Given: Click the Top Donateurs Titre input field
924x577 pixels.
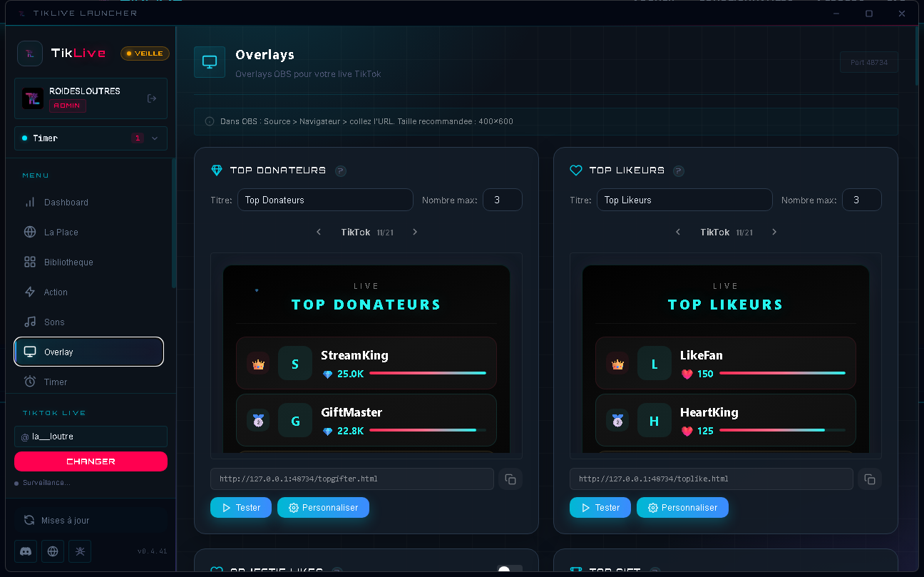Looking at the screenshot, I should [325, 200].
